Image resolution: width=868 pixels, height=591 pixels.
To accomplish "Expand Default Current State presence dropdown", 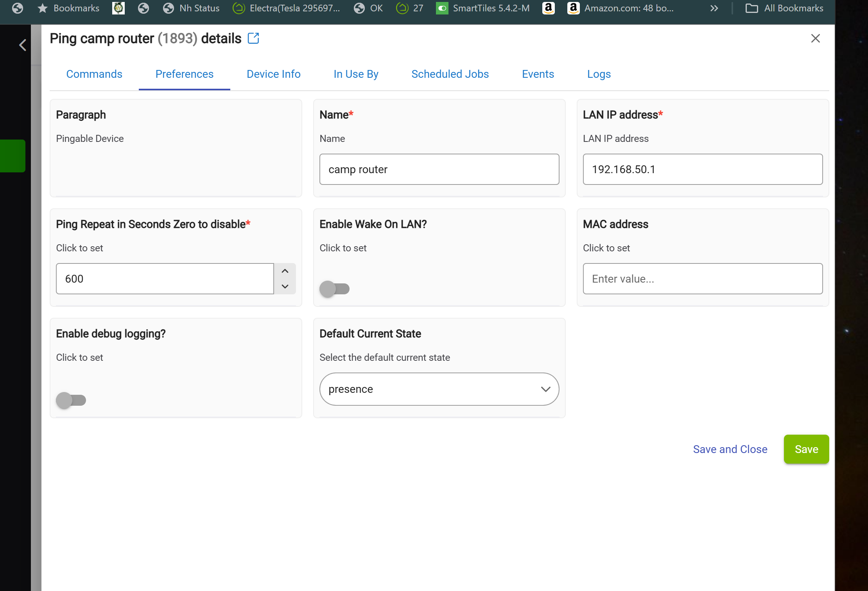I will (439, 389).
